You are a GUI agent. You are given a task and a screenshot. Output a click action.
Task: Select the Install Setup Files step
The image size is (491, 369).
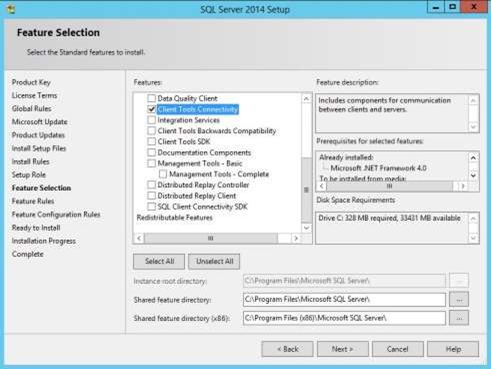[x=39, y=148]
